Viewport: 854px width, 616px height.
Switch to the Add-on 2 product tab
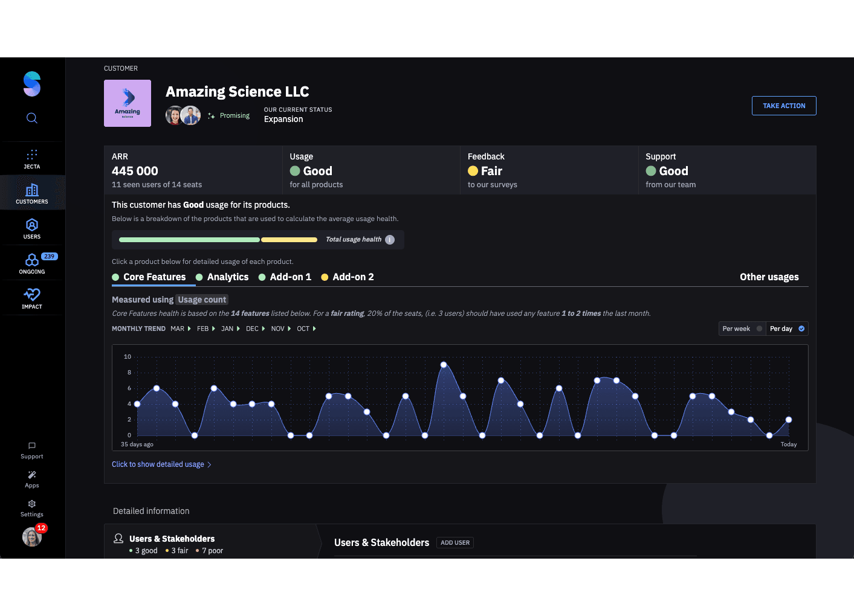click(x=348, y=277)
